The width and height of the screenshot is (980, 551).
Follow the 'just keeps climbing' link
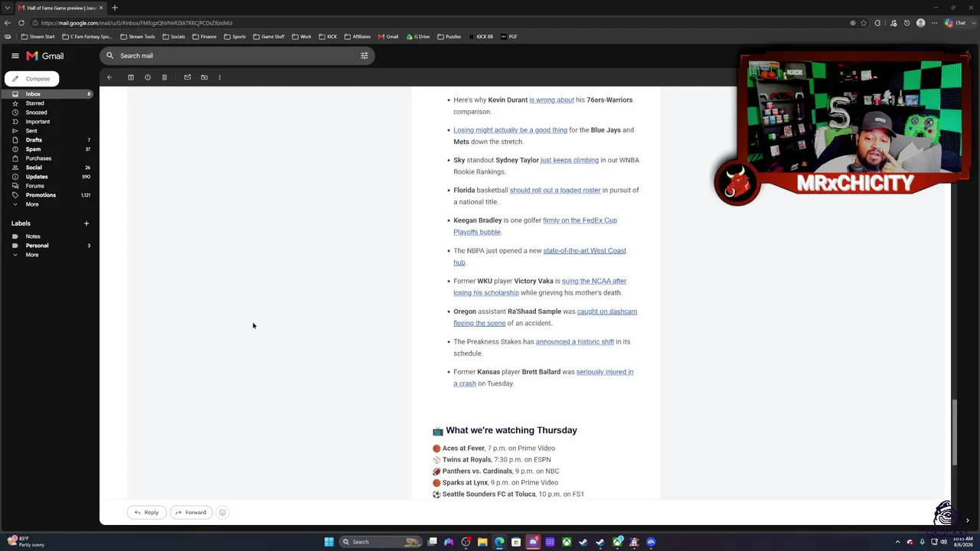click(570, 160)
